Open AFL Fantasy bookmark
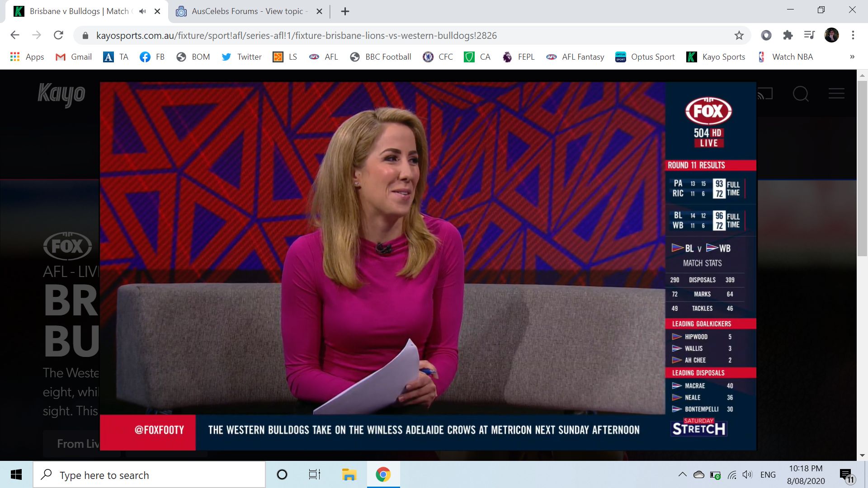 pos(575,57)
